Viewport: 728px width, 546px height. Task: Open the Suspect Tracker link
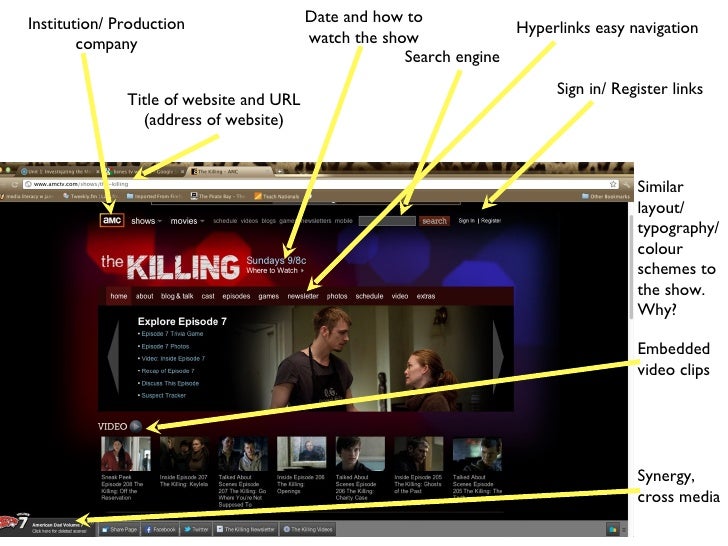tap(163, 396)
